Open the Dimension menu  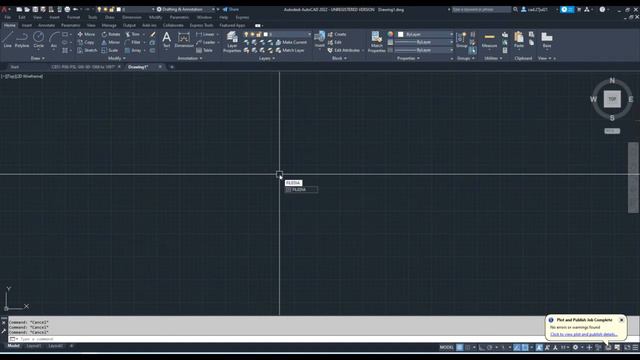tap(131, 18)
